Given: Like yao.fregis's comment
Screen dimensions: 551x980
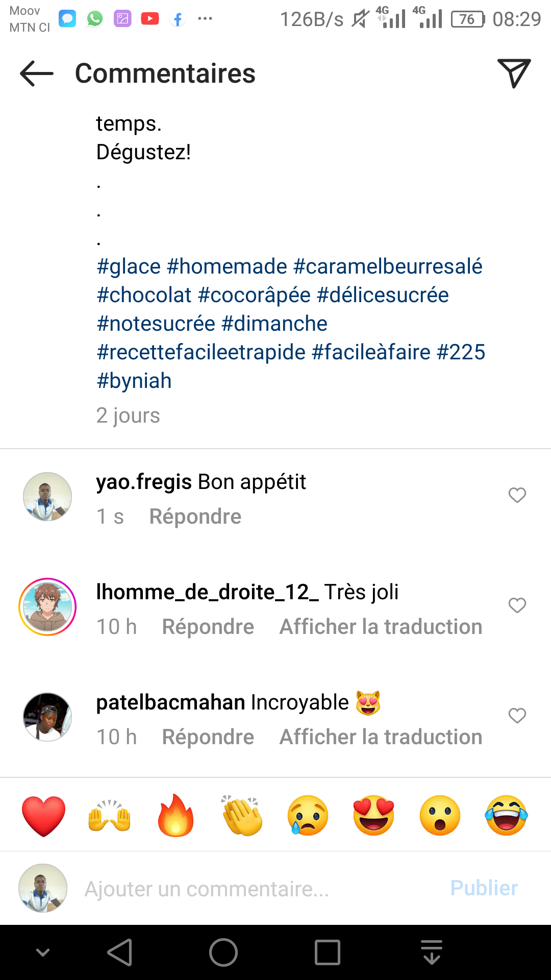Looking at the screenshot, I should point(517,495).
